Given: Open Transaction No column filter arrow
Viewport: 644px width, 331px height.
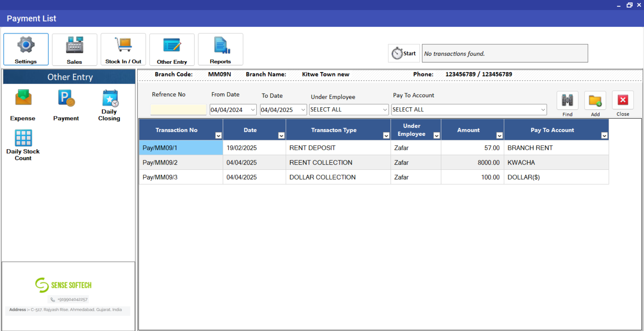Looking at the screenshot, I should 218,135.
